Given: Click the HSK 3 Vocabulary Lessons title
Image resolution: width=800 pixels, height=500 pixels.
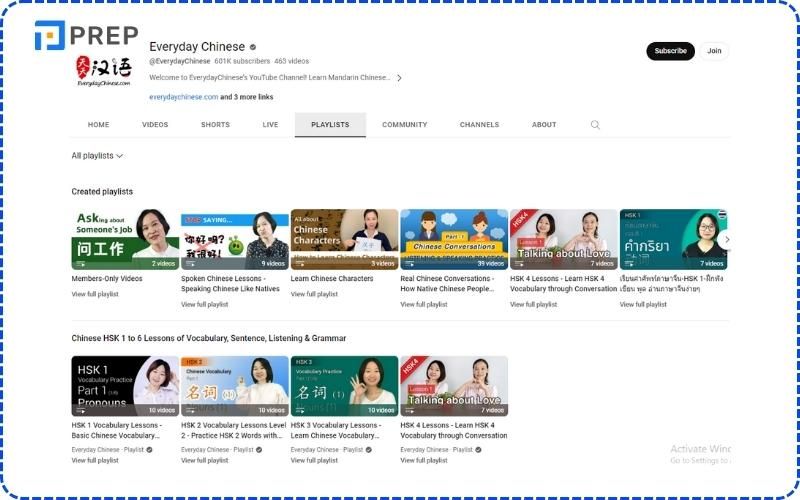Looking at the screenshot, I should click(336, 430).
